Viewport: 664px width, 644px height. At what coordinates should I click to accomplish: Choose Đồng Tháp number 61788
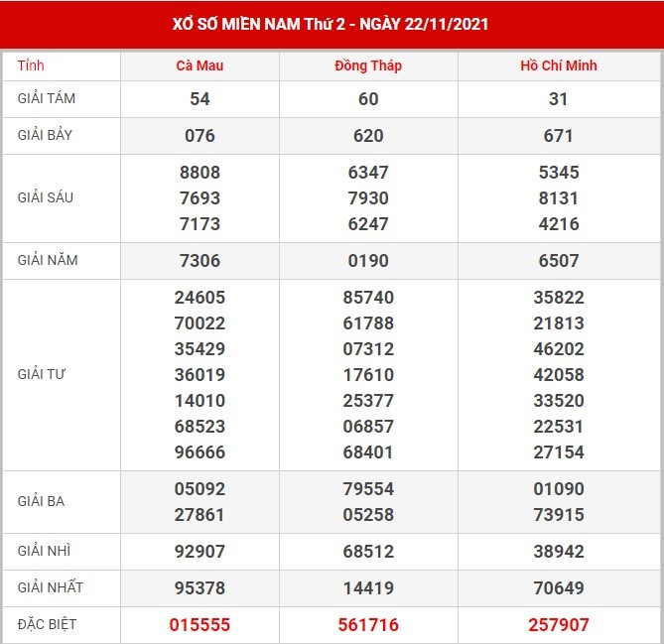368,323
